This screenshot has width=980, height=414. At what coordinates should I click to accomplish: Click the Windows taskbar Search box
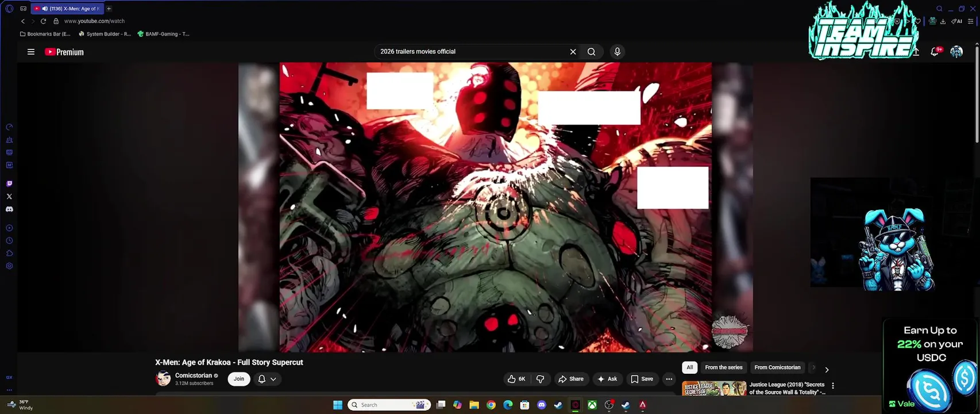pyautogui.click(x=389, y=405)
